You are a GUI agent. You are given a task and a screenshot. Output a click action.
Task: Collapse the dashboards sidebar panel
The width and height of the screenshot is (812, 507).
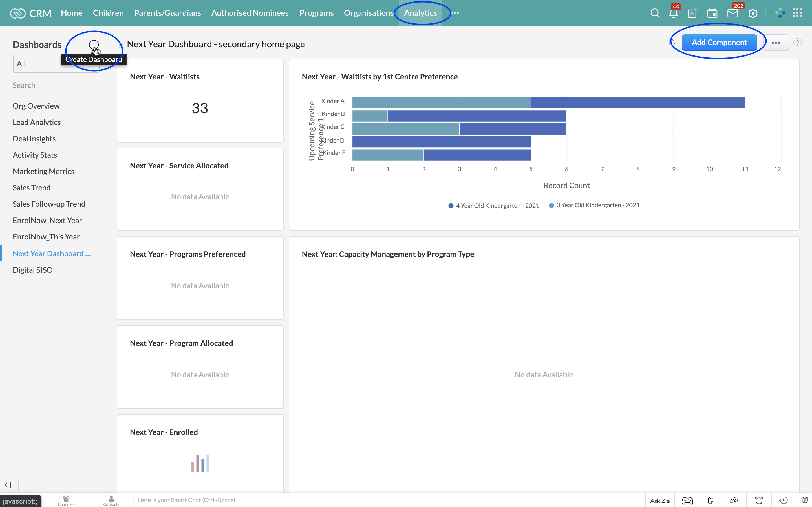pos(8,484)
